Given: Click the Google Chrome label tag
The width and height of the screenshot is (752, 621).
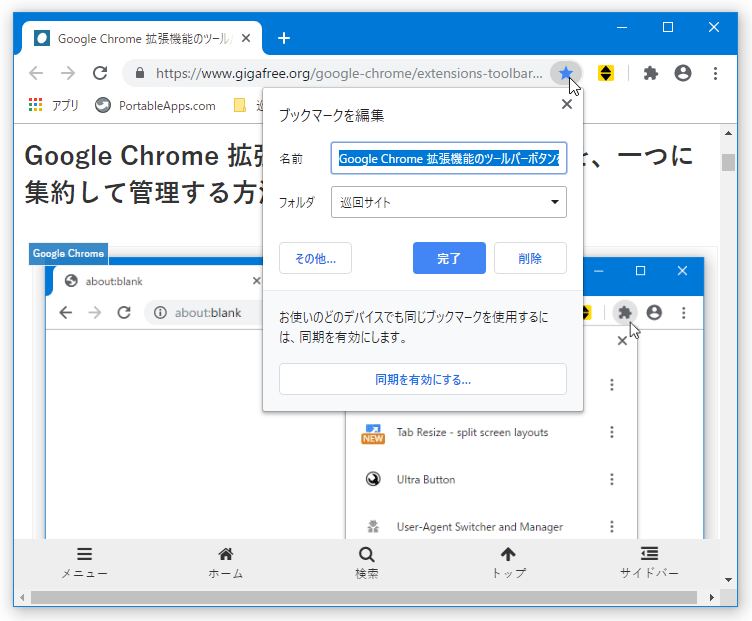Looking at the screenshot, I should click(68, 253).
